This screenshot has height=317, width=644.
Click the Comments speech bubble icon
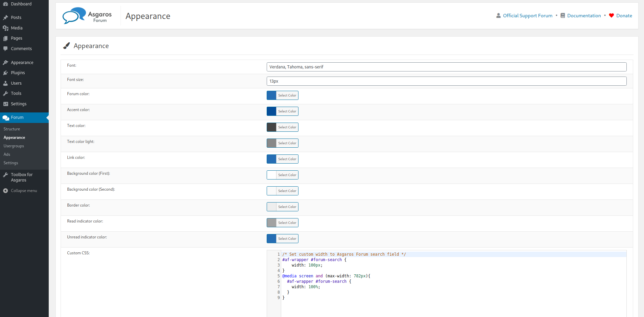(6, 48)
